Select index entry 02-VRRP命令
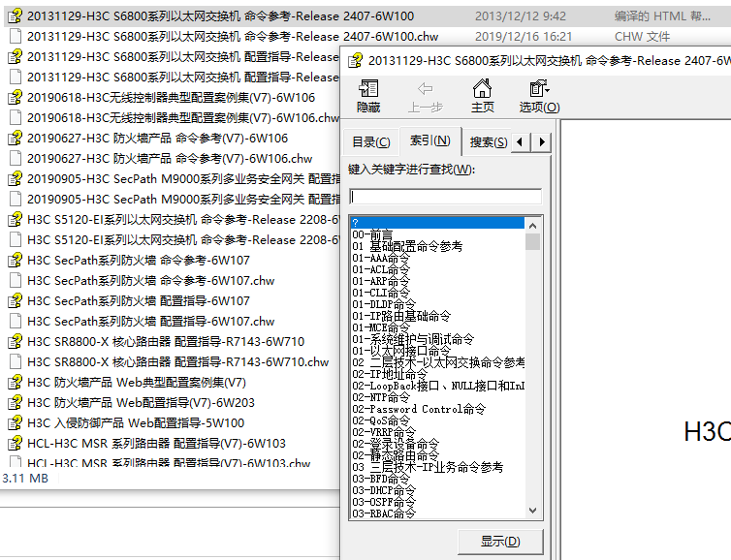Screen dimensions: 731x560 tap(384, 432)
